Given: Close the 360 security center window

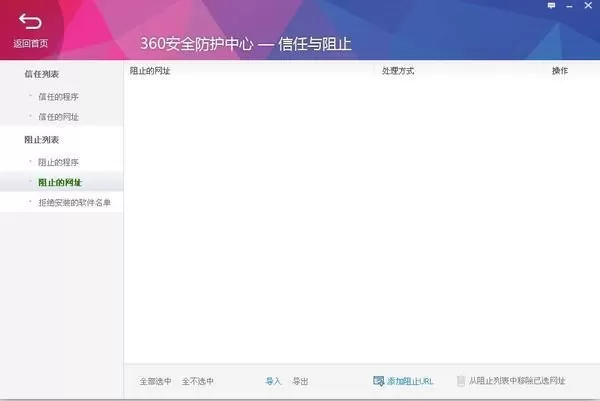Looking at the screenshot, I should (x=588, y=5).
